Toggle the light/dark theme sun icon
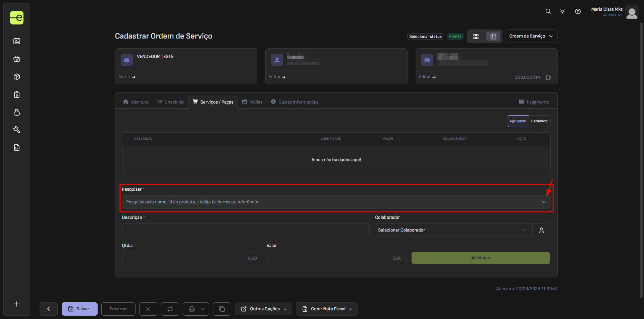The height and width of the screenshot is (319, 644). [562, 11]
